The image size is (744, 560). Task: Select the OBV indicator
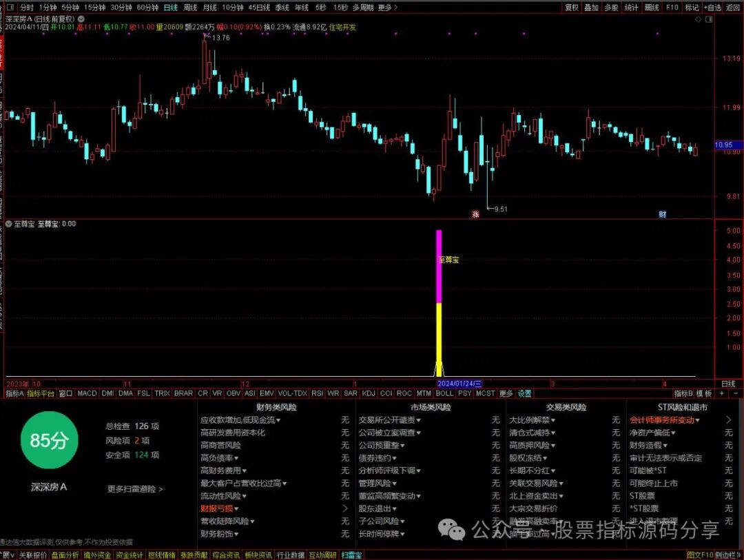234,393
